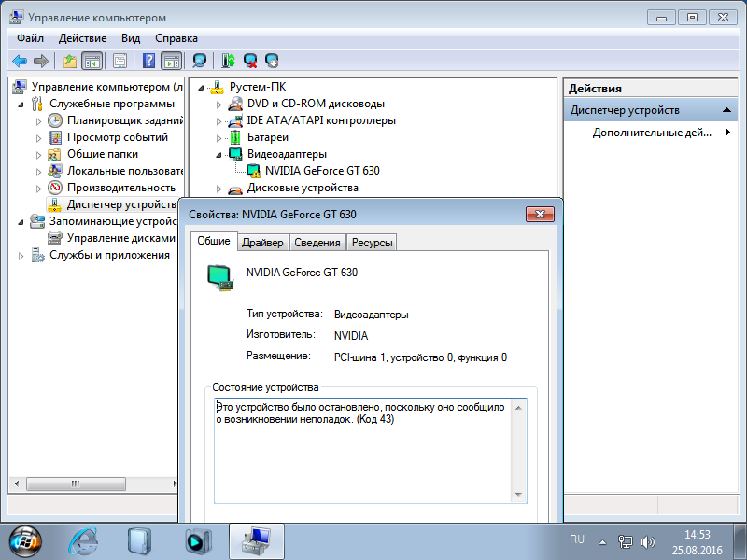
Task: Expand the Планировщик заданий node
Action: 38,121
